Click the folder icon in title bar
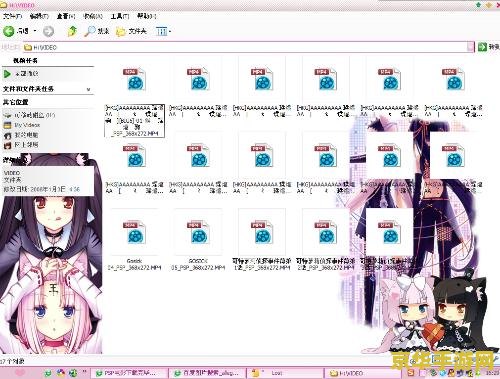Viewport: 500px width, 379px height. (3, 5)
